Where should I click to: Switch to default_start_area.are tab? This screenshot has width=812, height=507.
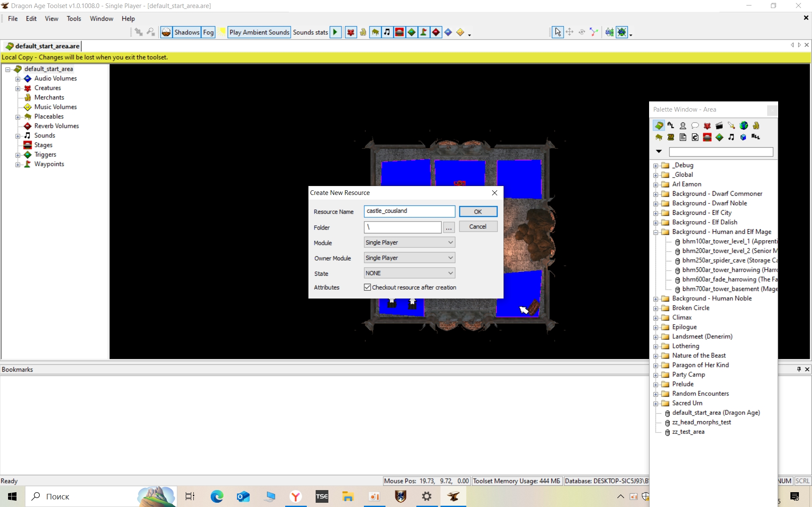[42, 46]
